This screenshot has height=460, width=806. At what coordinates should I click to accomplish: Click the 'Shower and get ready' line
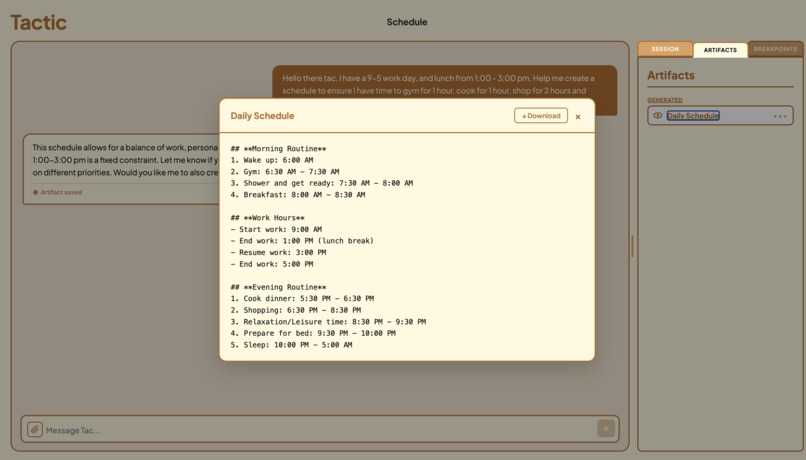point(322,183)
